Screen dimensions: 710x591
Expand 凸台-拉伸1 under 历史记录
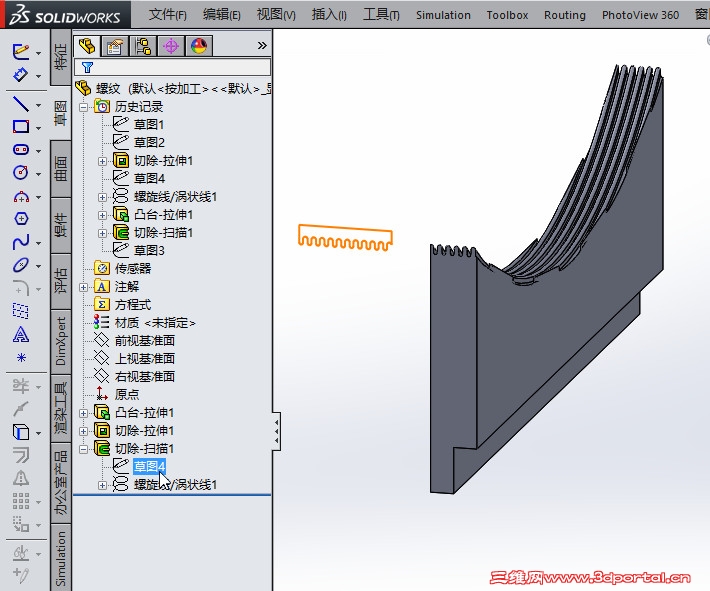click(102, 215)
